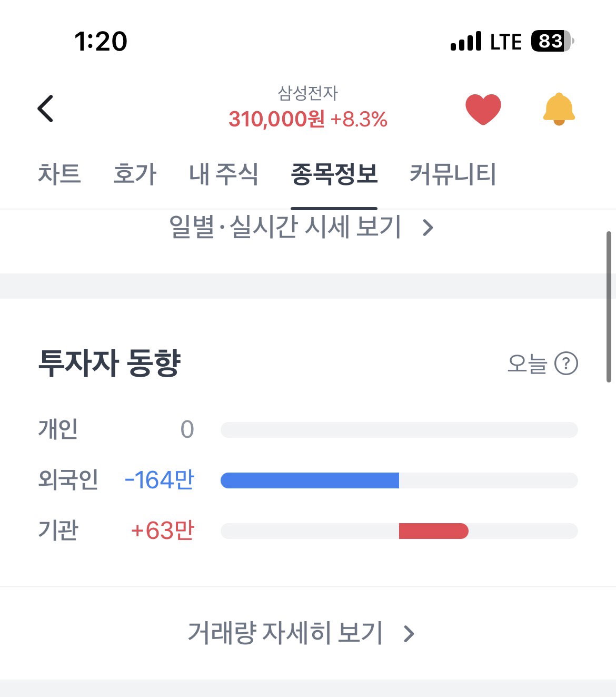
Task: Toggle the red heart favorite icon
Action: pos(483,109)
